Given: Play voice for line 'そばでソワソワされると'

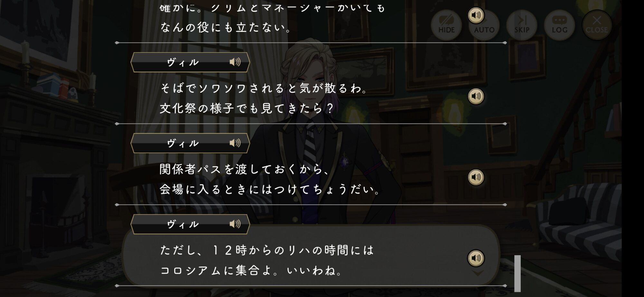Looking at the screenshot, I should (x=476, y=96).
